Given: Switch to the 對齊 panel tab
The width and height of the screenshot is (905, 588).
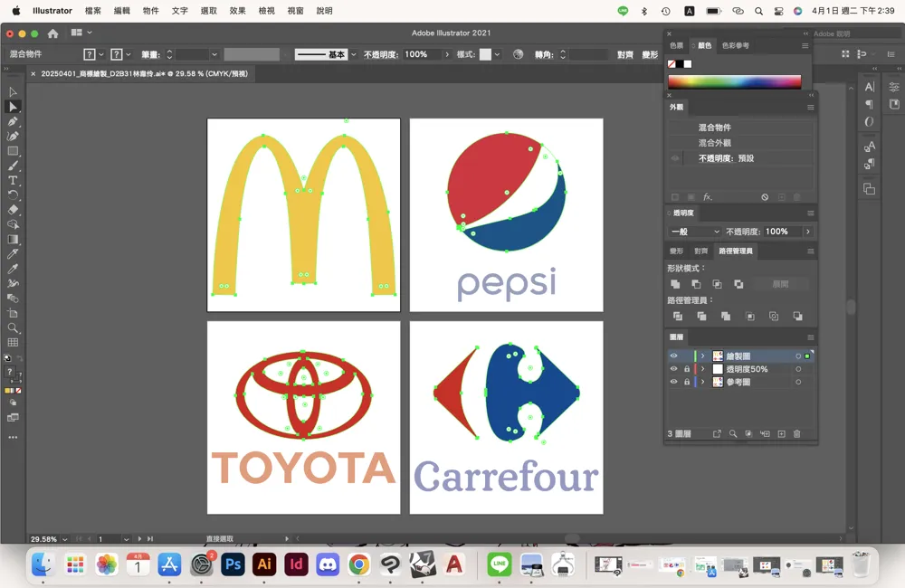Looking at the screenshot, I should pyautogui.click(x=700, y=251).
